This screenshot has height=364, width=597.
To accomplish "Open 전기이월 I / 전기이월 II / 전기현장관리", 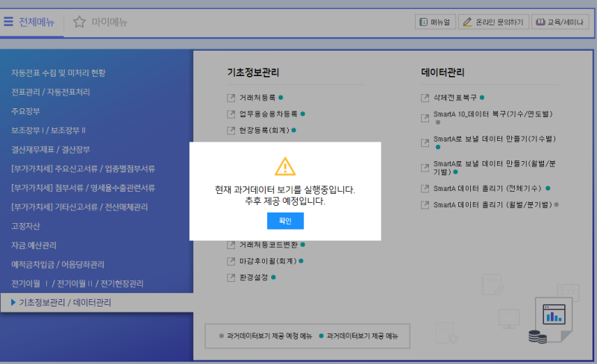I will [x=78, y=283].
